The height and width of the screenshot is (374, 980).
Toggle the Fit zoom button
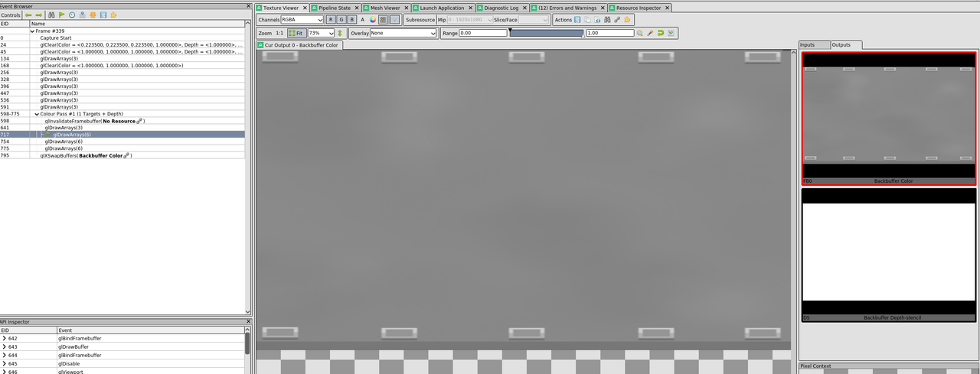pyautogui.click(x=296, y=33)
